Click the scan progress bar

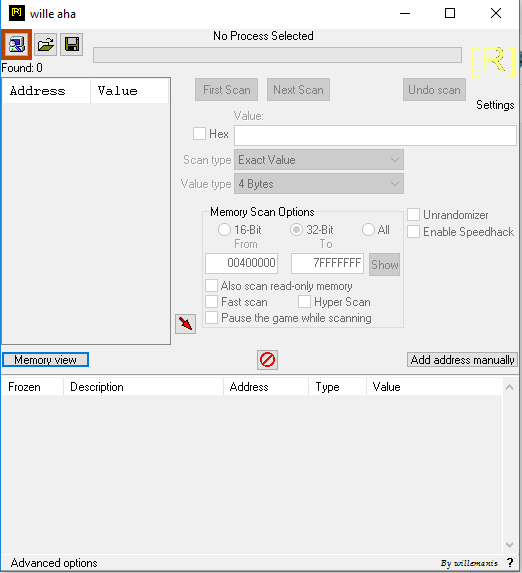click(x=277, y=55)
